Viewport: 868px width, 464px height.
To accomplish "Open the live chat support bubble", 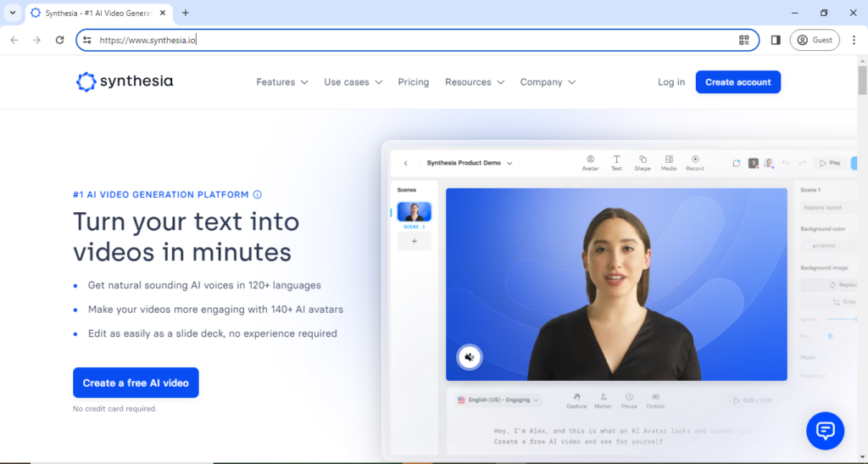I will 825,430.
